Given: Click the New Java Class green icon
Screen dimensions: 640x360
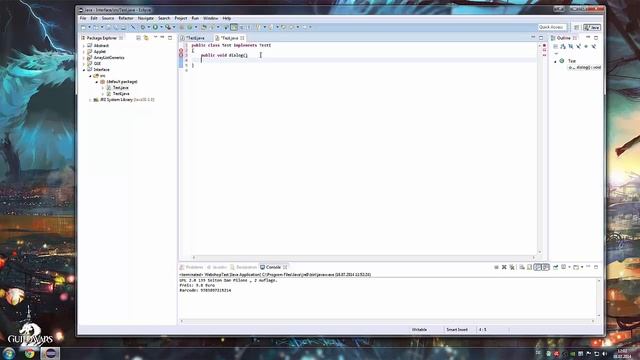Looking at the screenshot, I should tap(189, 27).
